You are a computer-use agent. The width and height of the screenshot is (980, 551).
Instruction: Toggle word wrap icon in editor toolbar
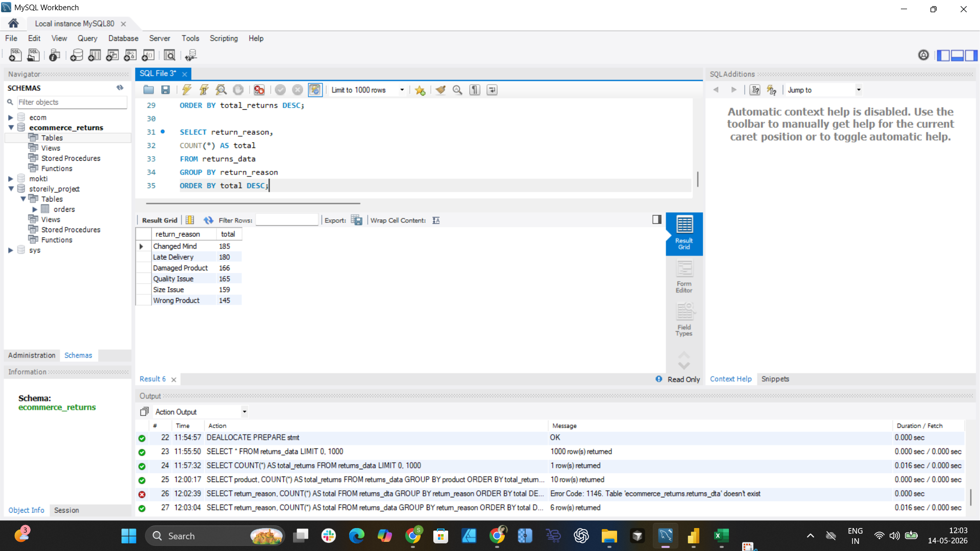(492, 90)
